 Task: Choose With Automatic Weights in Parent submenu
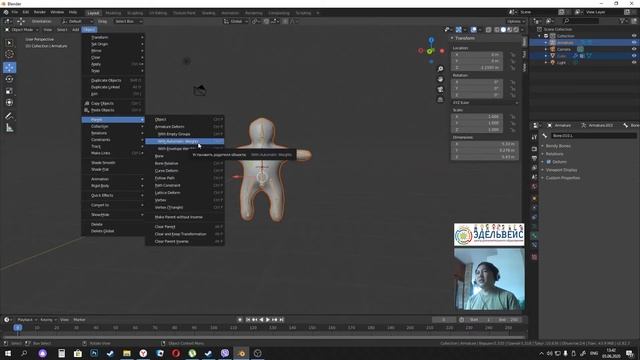[x=184, y=141]
